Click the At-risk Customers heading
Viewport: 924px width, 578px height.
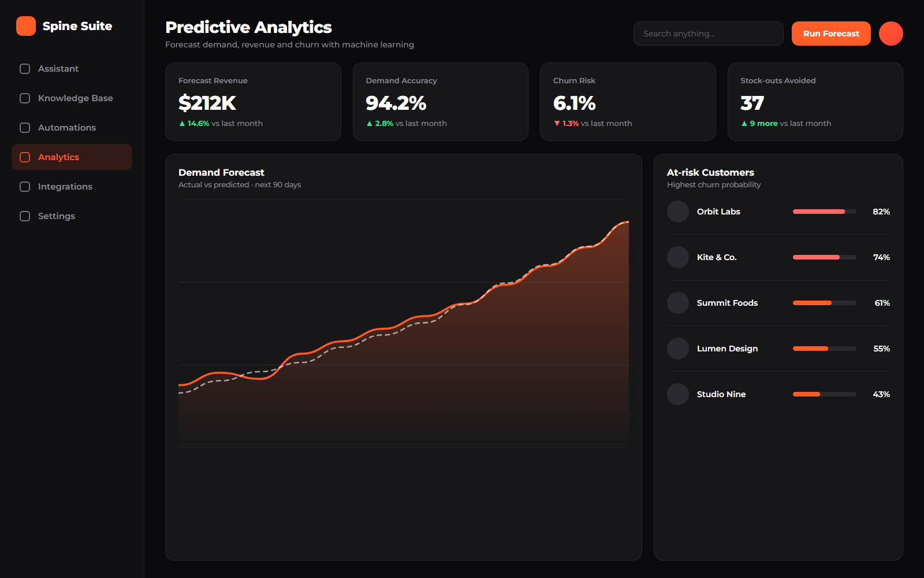(x=710, y=172)
